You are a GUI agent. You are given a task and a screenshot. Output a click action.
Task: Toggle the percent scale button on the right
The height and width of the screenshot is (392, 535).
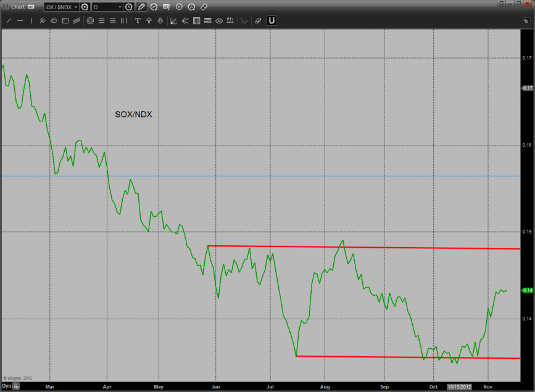(526, 21)
